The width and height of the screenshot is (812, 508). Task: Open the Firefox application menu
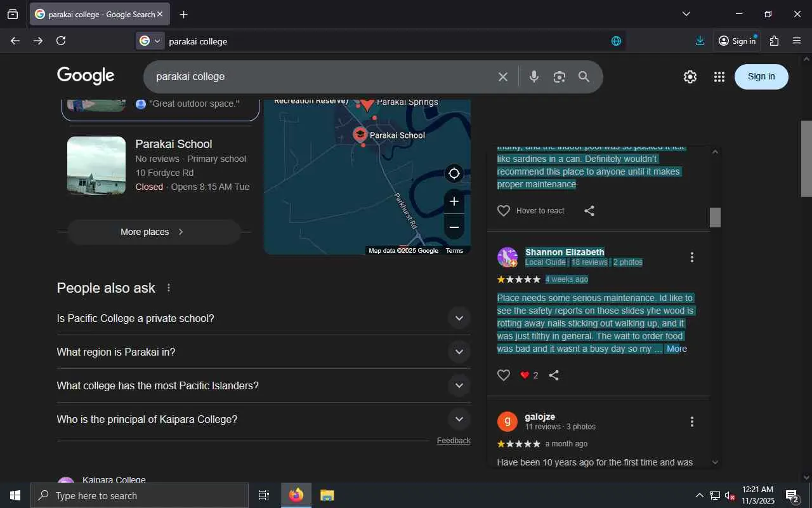click(797, 41)
